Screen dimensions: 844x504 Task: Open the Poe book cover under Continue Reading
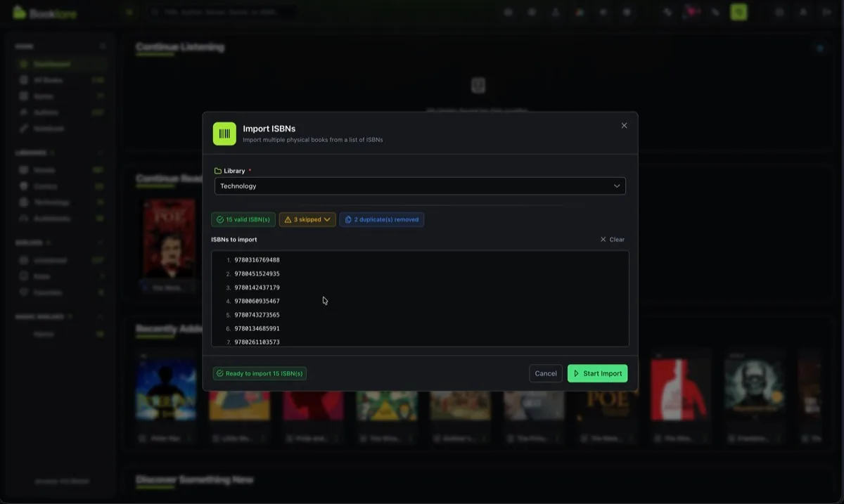pos(169,239)
